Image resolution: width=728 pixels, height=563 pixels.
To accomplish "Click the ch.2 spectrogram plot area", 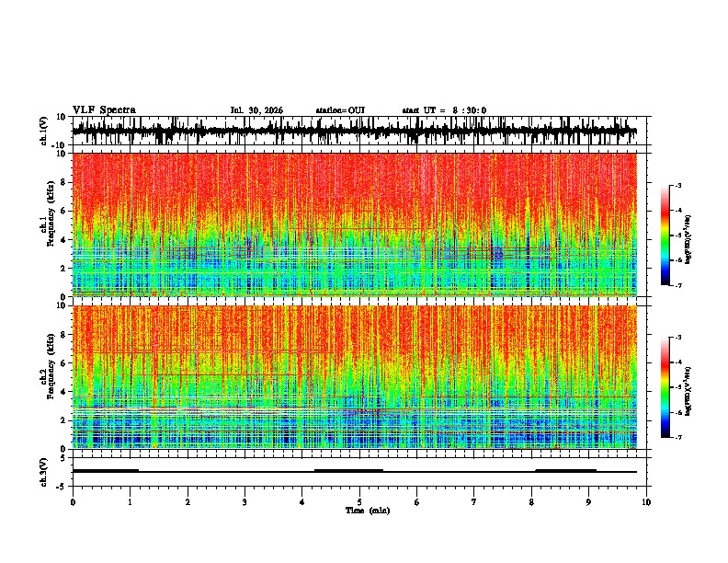I will pyautogui.click(x=355, y=377).
